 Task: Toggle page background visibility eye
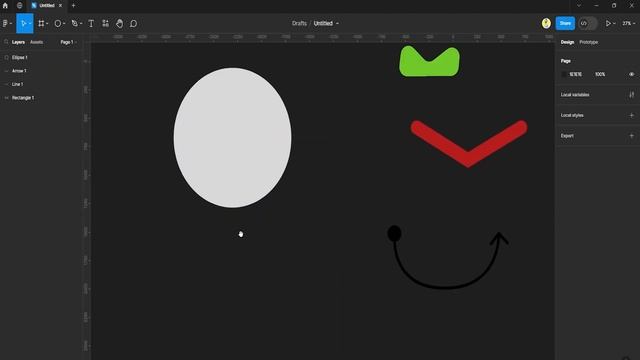pos(631,74)
